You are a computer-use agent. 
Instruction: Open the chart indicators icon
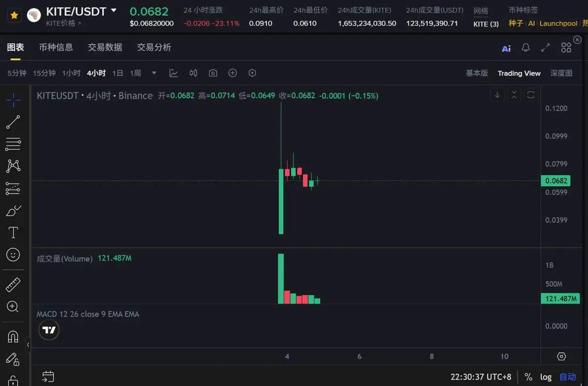click(173, 73)
